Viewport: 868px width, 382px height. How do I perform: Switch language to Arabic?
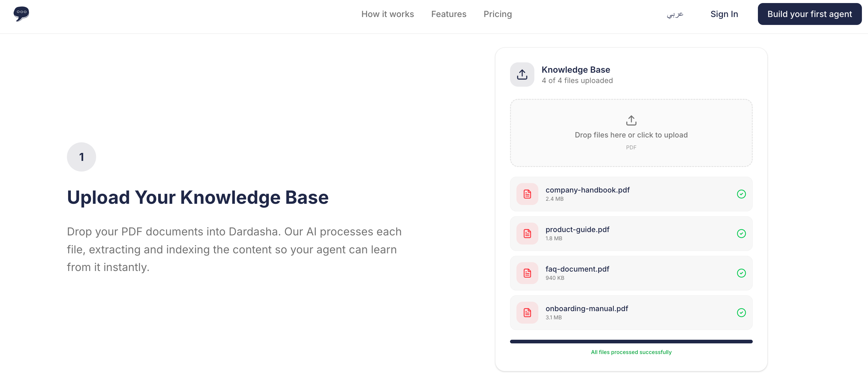tap(675, 14)
